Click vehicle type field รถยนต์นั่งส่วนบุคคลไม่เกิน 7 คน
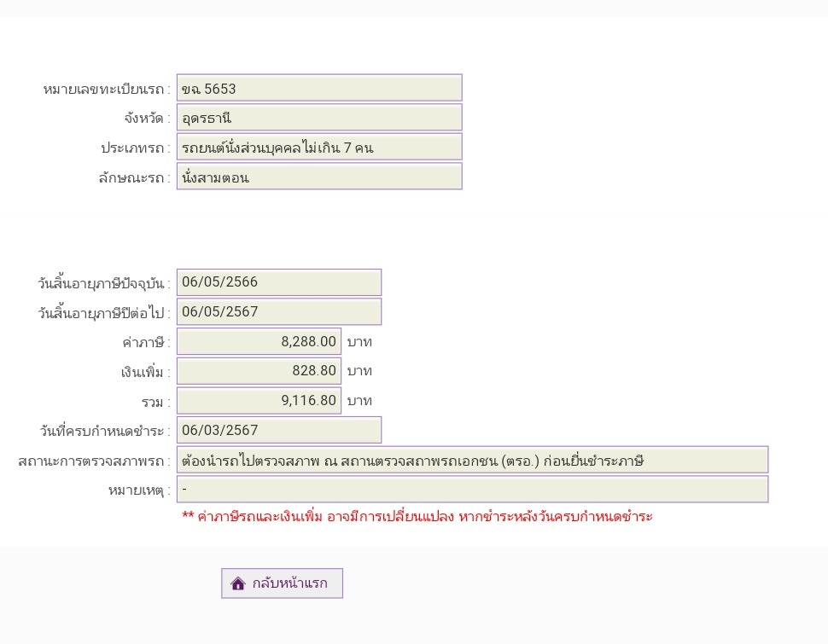 coord(319,147)
